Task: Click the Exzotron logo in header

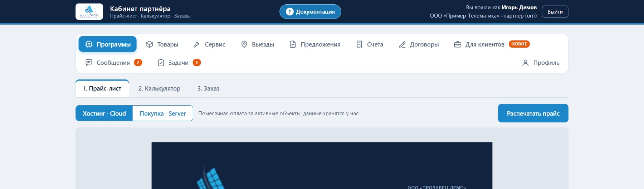Action: pyautogui.click(x=89, y=11)
